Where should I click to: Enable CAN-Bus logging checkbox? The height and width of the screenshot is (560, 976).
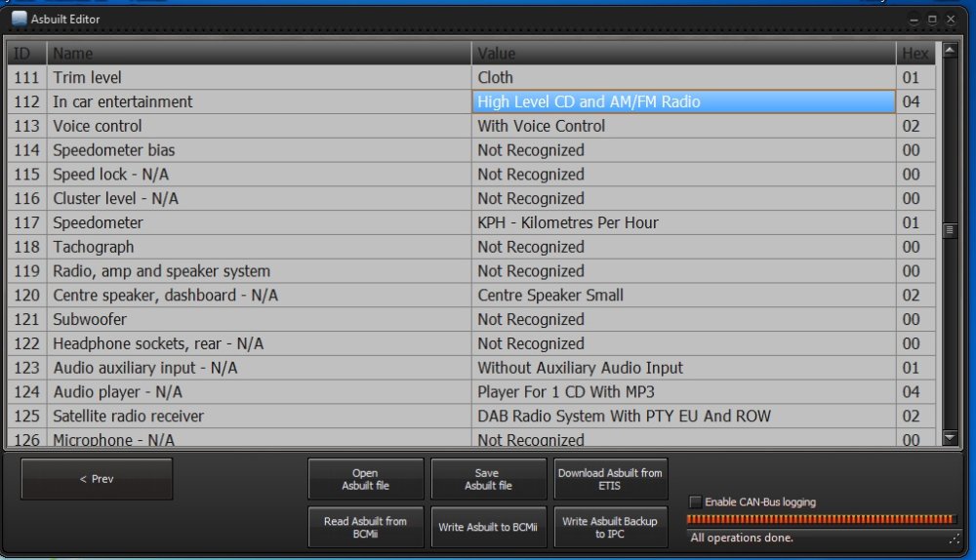click(x=695, y=502)
